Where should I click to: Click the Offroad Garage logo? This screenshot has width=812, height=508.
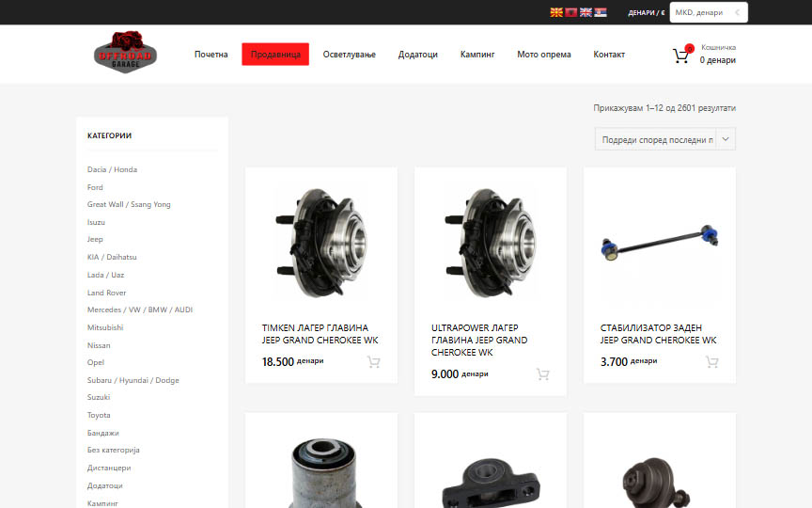pyautogui.click(x=126, y=52)
